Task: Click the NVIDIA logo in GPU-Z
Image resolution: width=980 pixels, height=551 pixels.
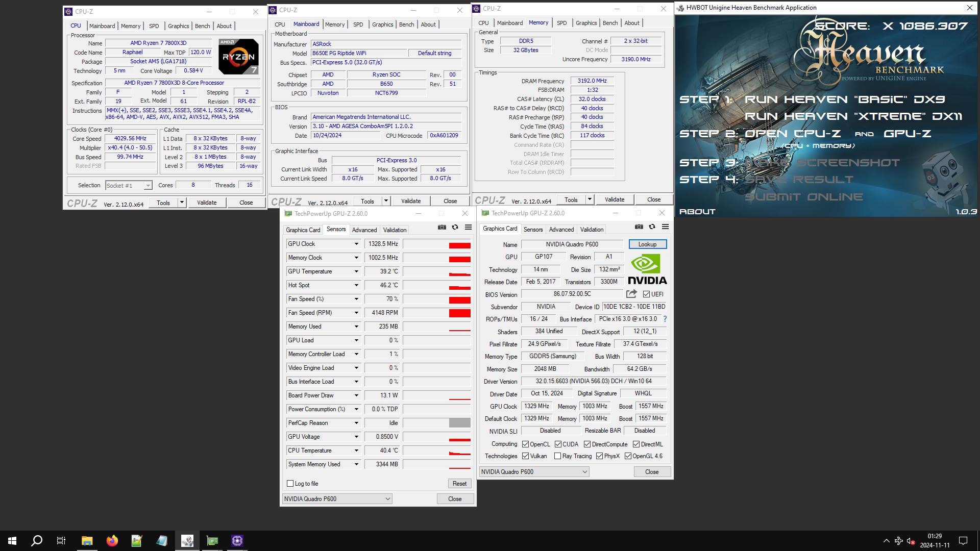Action: click(x=647, y=269)
